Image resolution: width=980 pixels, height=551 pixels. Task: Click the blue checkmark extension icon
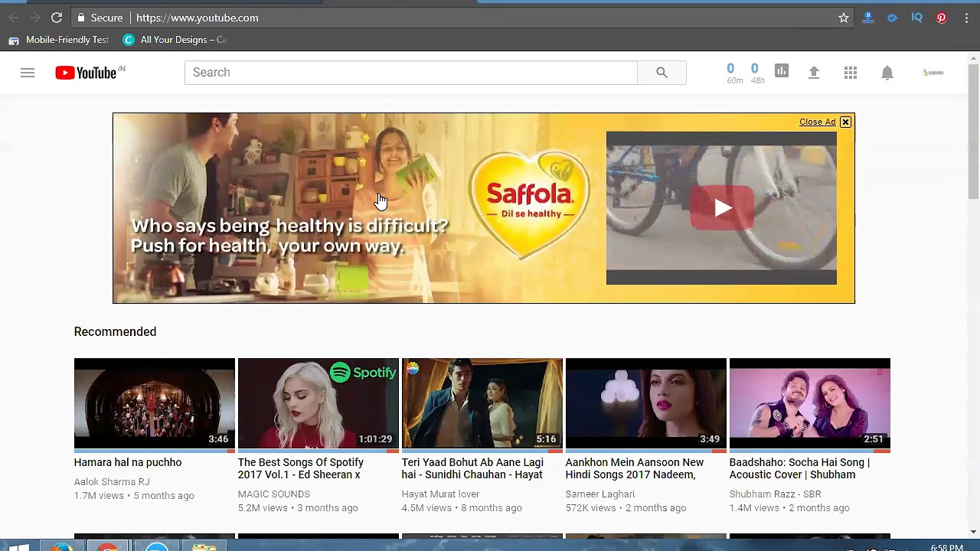pyautogui.click(x=892, y=18)
